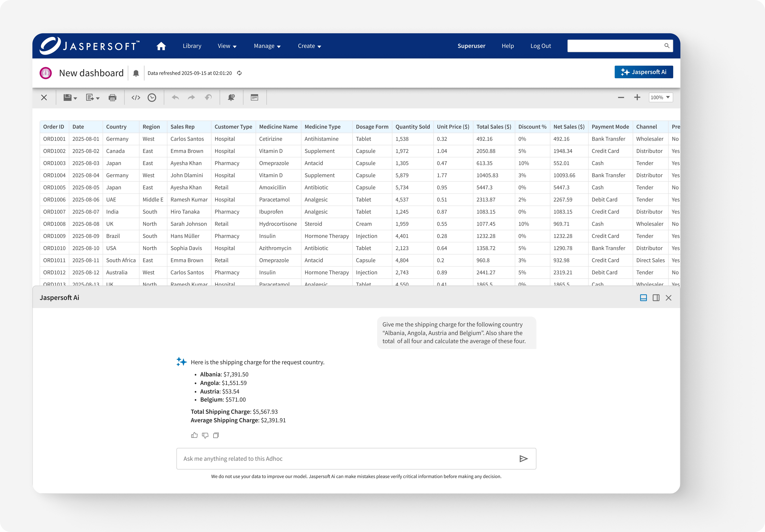Screen dimensions: 765x532
Task: Dock AI panel to the side
Action: click(656, 298)
